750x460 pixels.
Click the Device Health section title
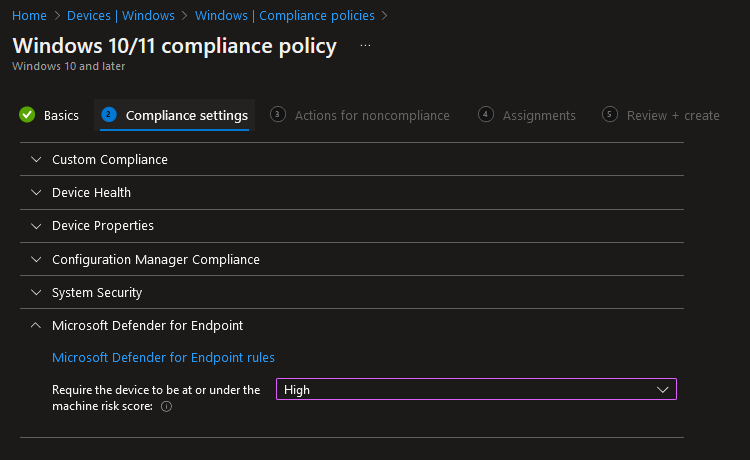tap(91, 193)
